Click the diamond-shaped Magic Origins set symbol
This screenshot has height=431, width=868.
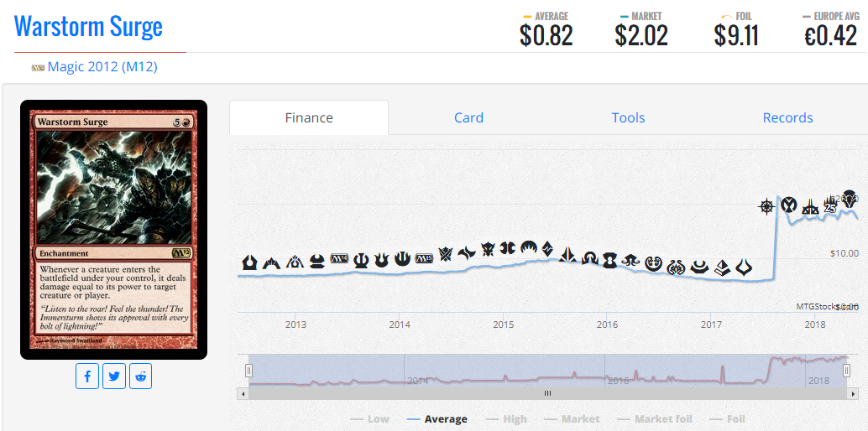click(547, 248)
